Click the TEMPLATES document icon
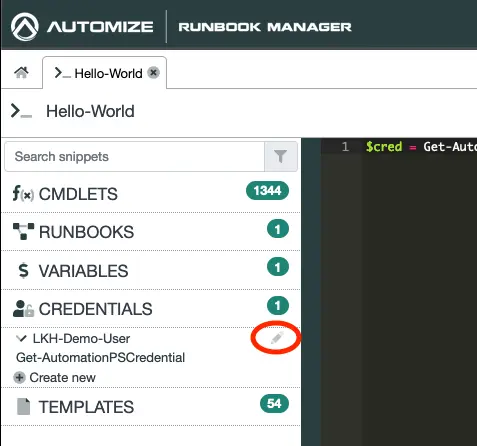This screenshot has width=477, height=446. tap(23, 407)
